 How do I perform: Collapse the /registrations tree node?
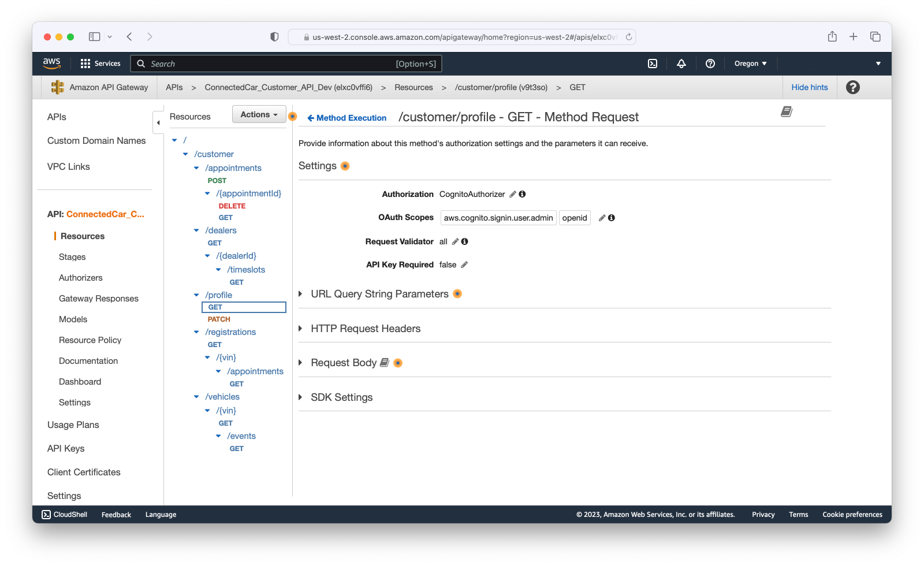pyautogui.click(x=196, y=332)
